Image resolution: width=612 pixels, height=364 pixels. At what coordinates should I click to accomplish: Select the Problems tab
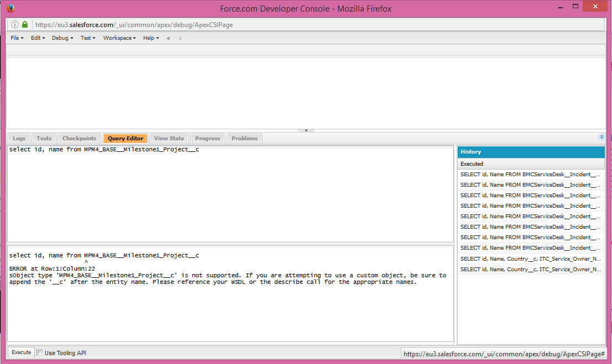(x=244, y=139)
